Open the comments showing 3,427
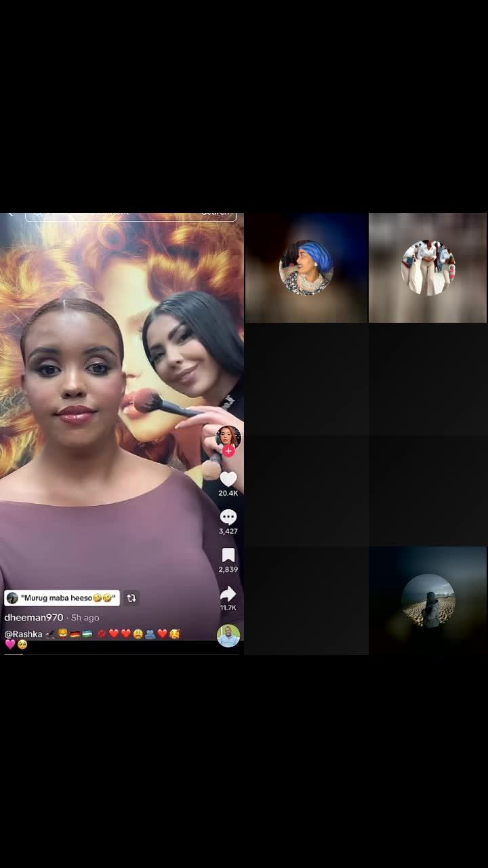 [228, 517]
